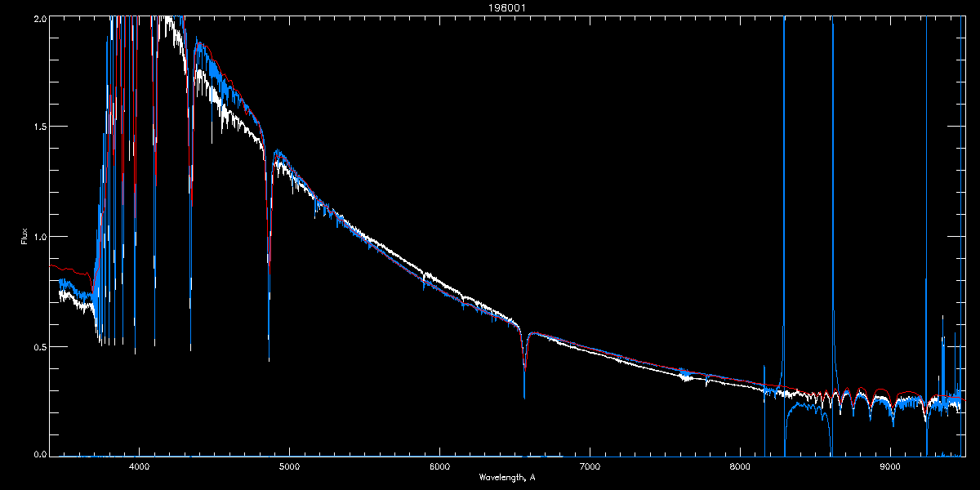The image size is (980, 490).
Task: Click the plot title 198001
Action: [x=507, y=7]
